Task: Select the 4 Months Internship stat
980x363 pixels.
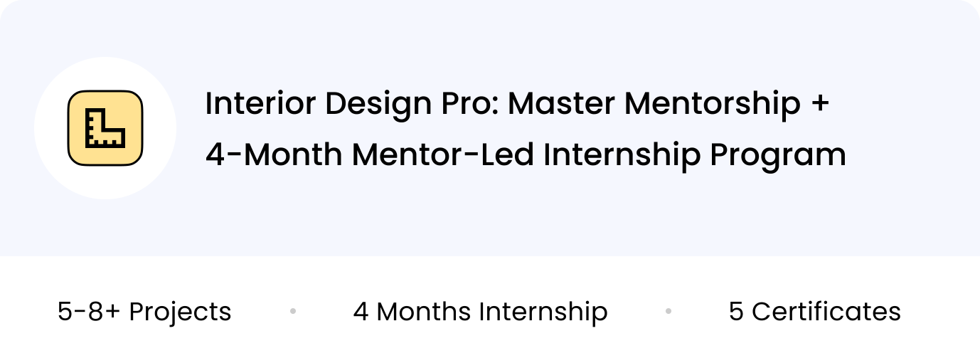Action: pyautogui.click(x=480, y=312)
